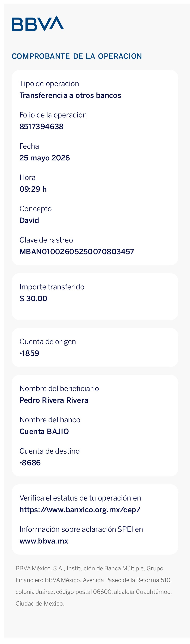Viewport: 190px width, 644px height.
Task: Click the BBVA logo
Action: pyautogui.click(x=38, y=23)
